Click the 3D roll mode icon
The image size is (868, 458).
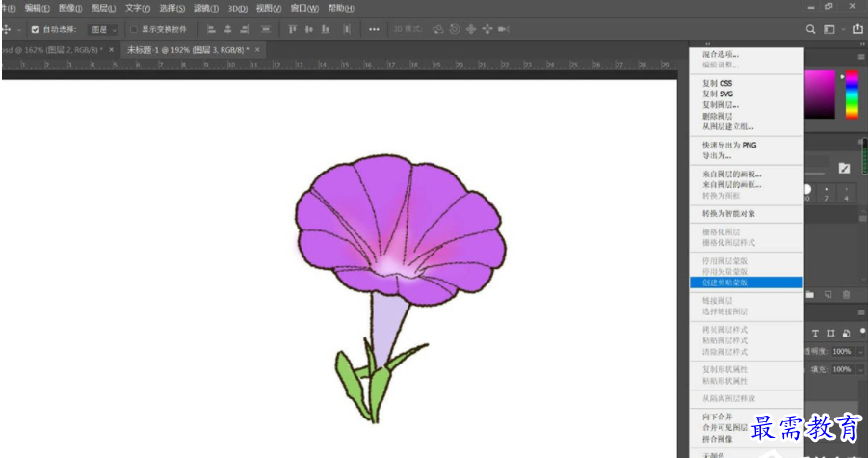[x=455, y=29]
